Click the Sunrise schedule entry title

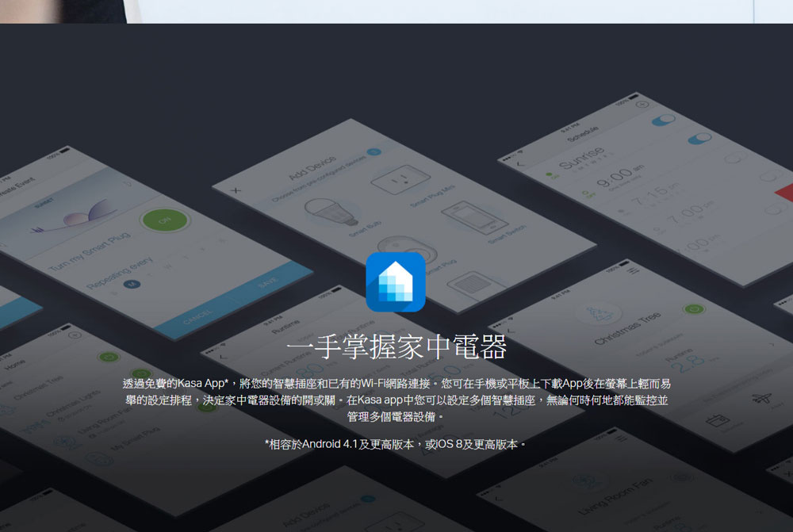pos(581,158)
